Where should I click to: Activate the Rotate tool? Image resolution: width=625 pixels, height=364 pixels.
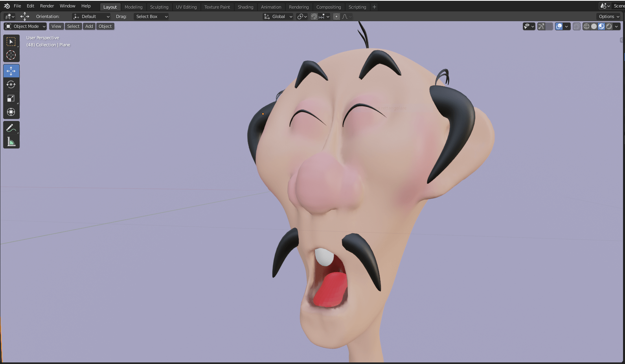(x=11, y=85)
